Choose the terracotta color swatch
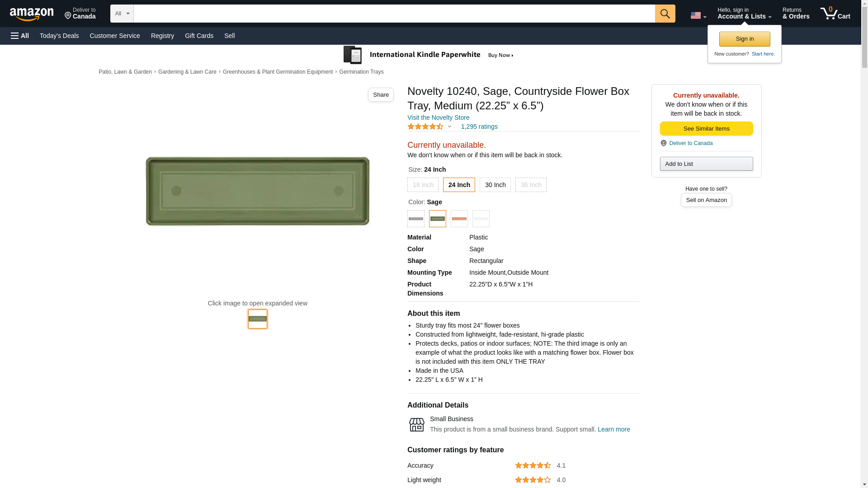868x488 pixels. coord(459,219)
